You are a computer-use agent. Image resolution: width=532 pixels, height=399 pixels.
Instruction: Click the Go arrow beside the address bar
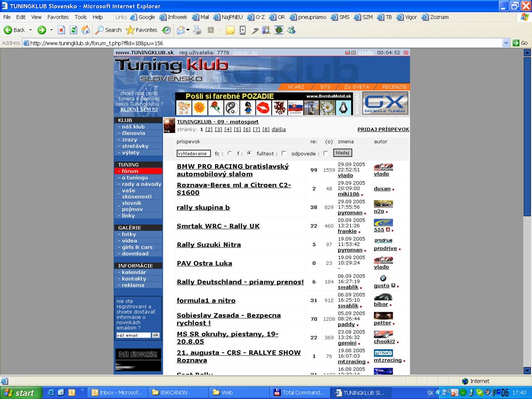520,43
